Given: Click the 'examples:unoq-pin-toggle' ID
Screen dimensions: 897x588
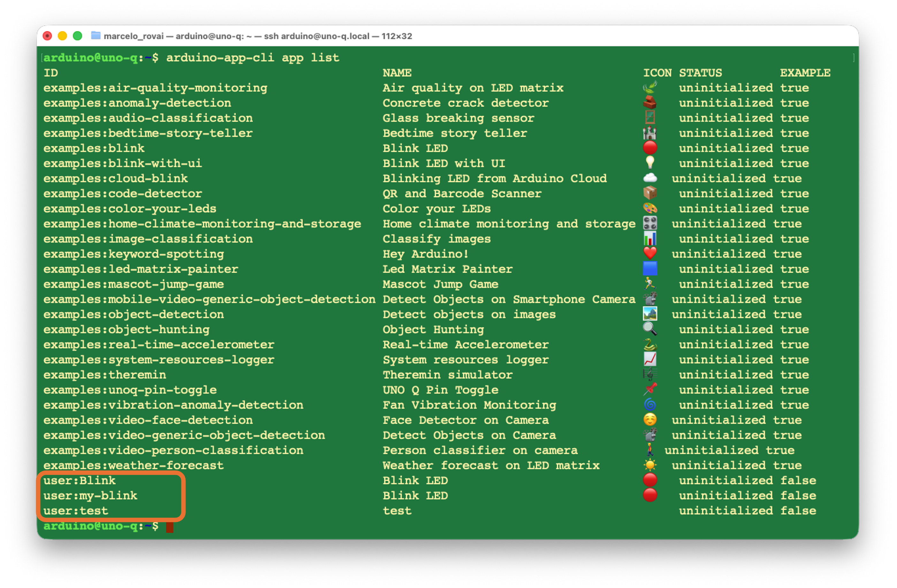Looking at the screenshot, I should click(130, 390).
